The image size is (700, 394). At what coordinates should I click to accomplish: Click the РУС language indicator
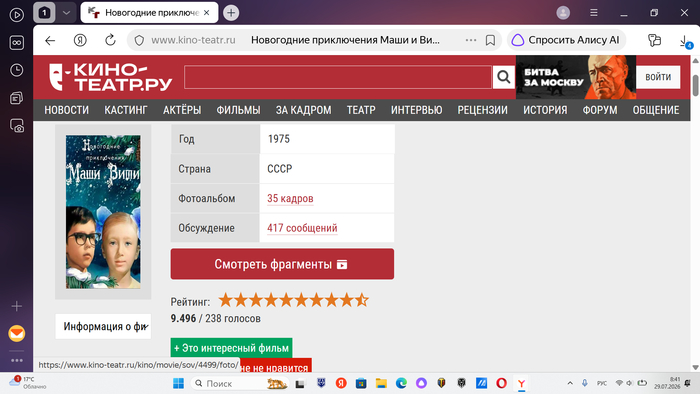(x=602, y=383)
